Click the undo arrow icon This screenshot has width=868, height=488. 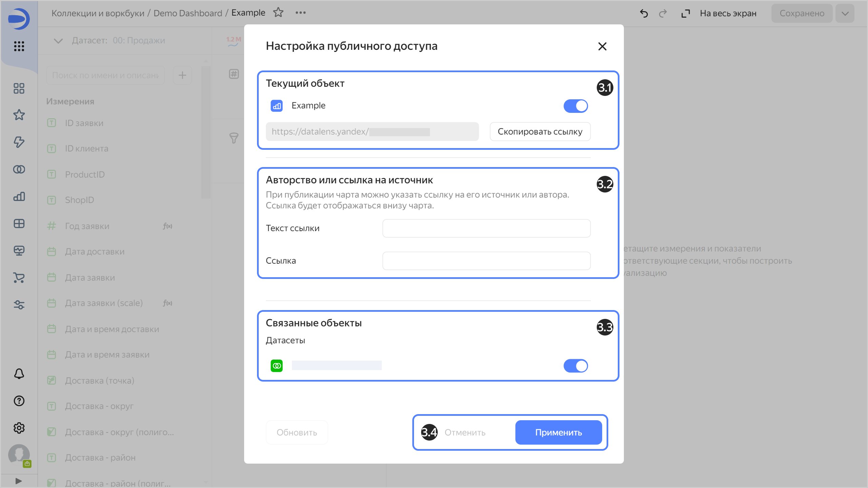644,13
